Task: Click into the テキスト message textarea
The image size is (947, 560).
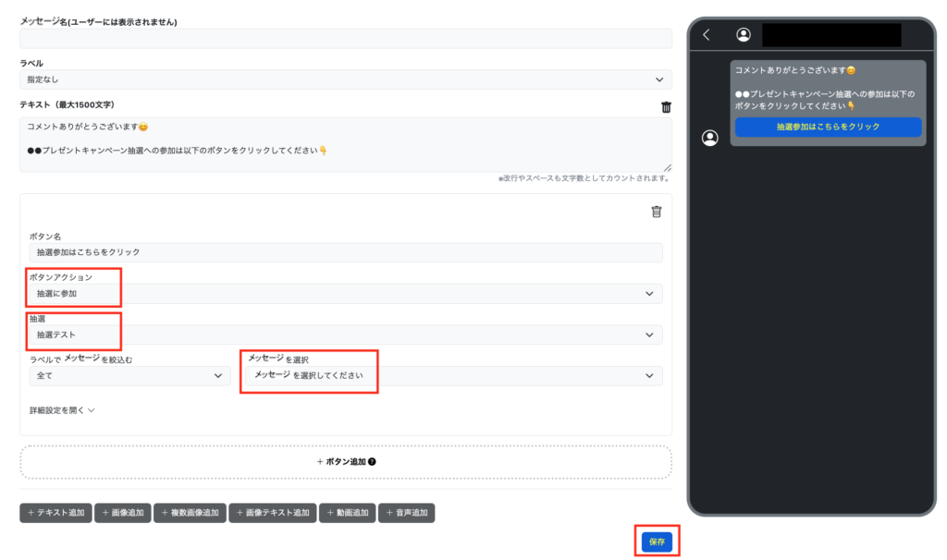Action: 345,144
